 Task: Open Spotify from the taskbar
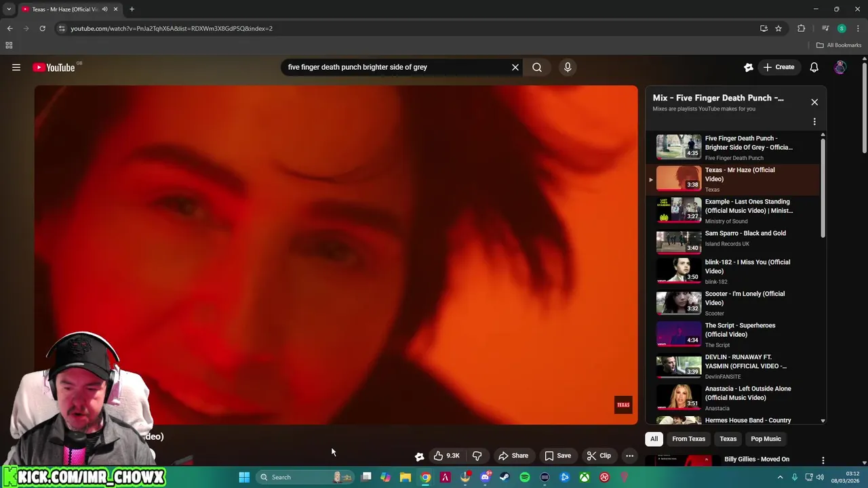[x=525, y=477]
